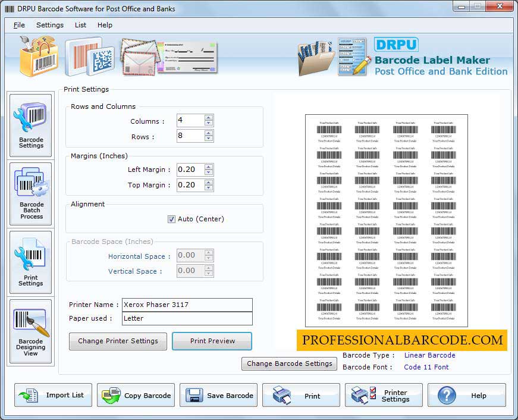The height and width of the screenshot is (420, 518).
Task: Increase the Columns value with up arrow
Action: tap(208, 117)
